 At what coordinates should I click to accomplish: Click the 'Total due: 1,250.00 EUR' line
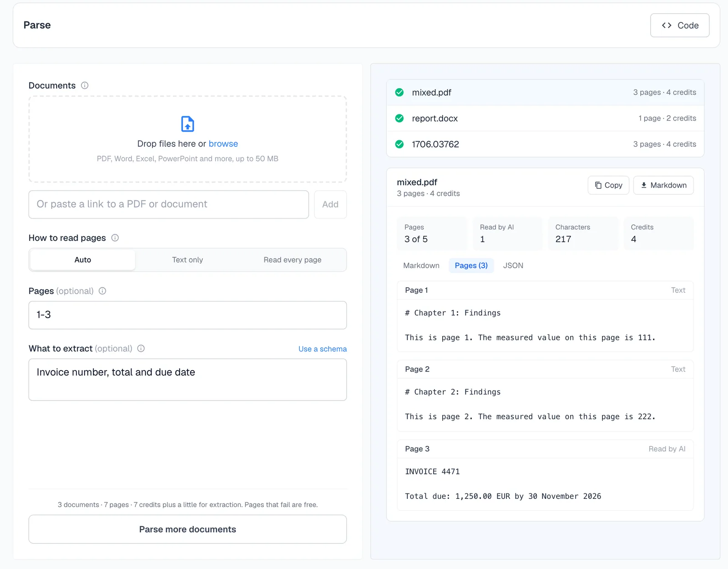pos(503,496)
